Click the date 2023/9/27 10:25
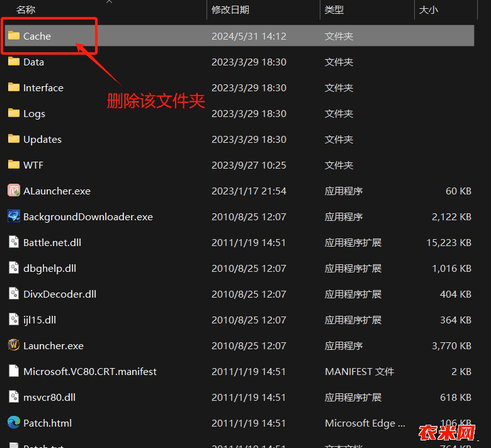 click(x=249, y=165)
